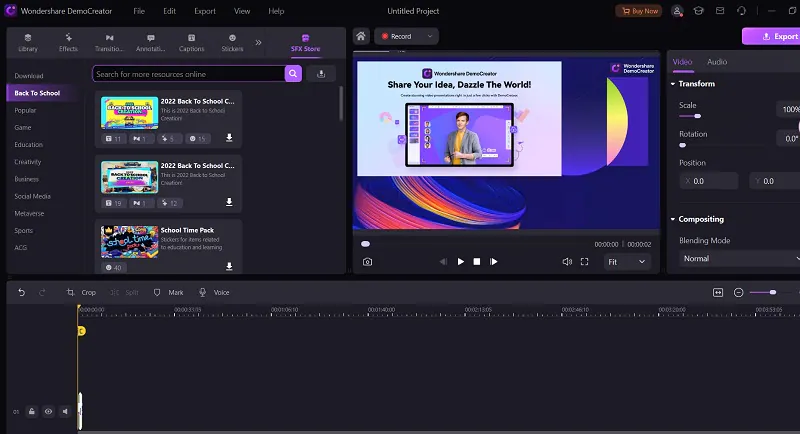Open the user account icon
800x434 pixels.
click(x=677, y=11)
